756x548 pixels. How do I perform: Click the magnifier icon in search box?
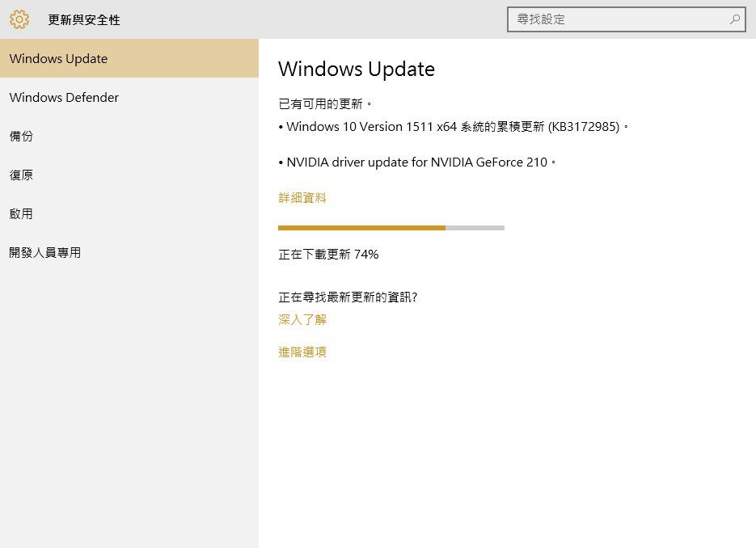point(734,19)
